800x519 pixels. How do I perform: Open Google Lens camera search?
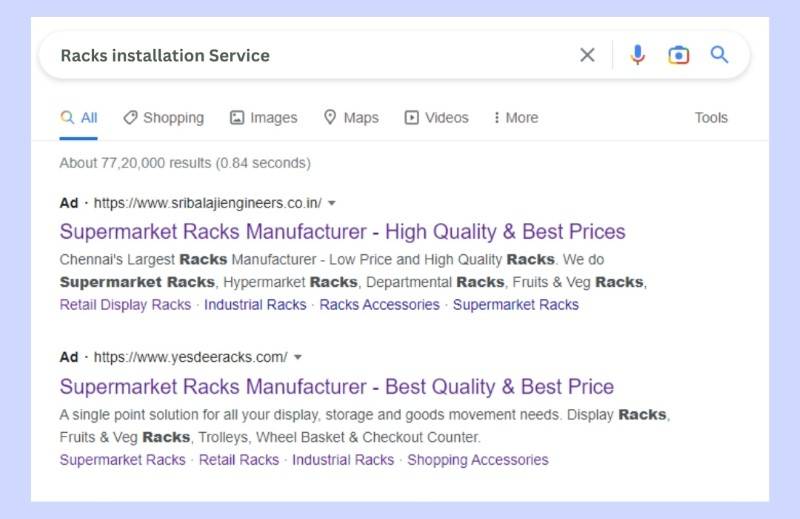tap(679, 55)
